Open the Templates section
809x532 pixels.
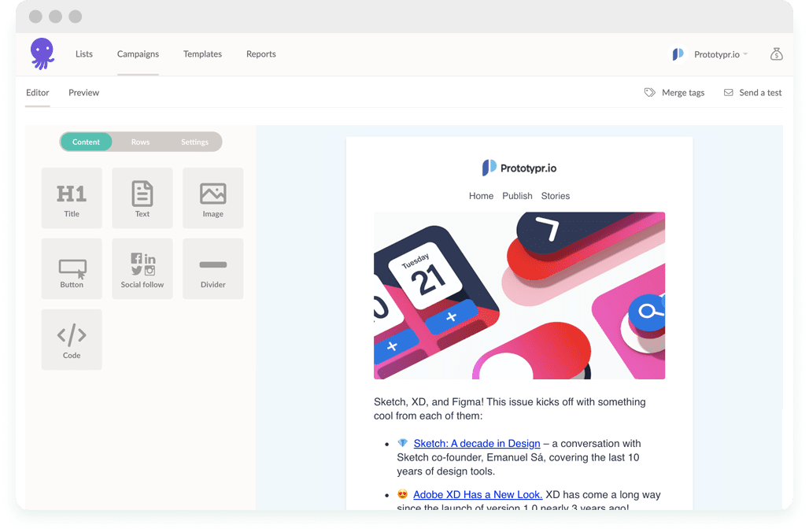pos(202,54)
